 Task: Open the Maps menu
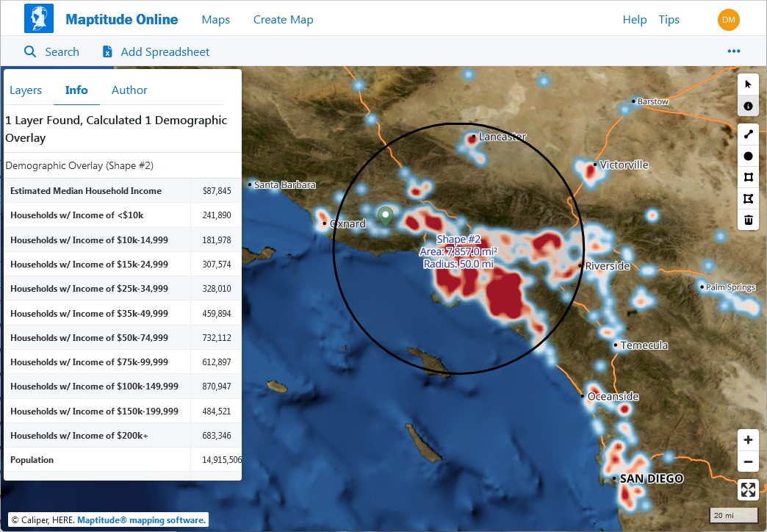tap(215, 20)
